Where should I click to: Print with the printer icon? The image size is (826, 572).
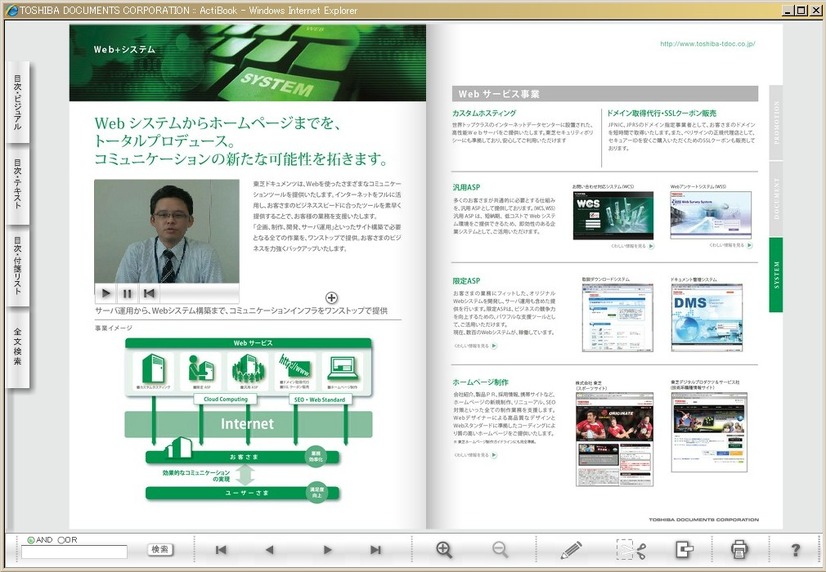pyautogui.click(x=739, y=549)
